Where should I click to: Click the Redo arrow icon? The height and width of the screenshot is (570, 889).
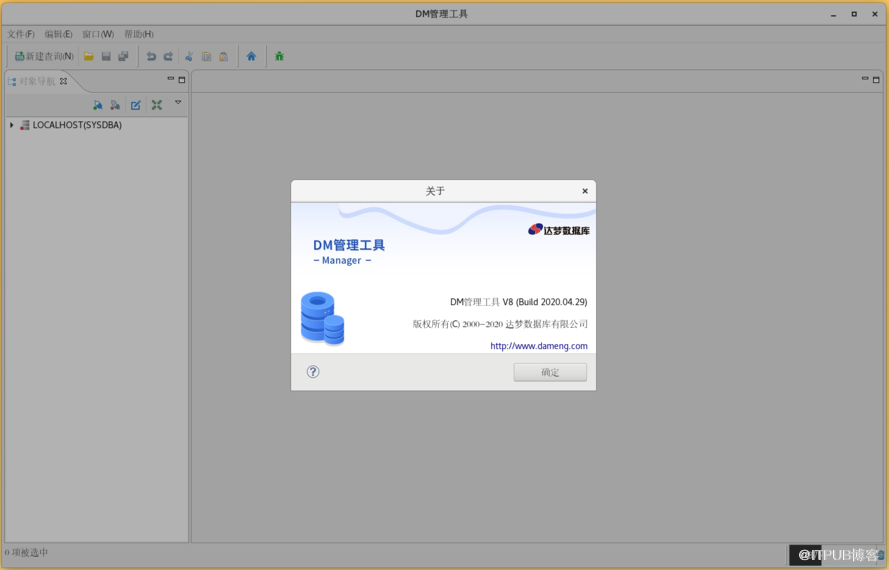tap(168, 57)
